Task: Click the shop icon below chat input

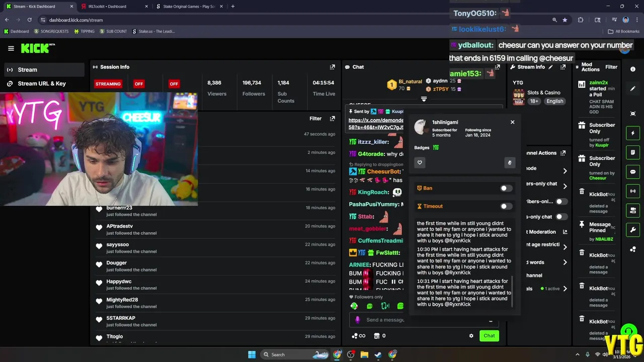Action: (x=376, y=336)
